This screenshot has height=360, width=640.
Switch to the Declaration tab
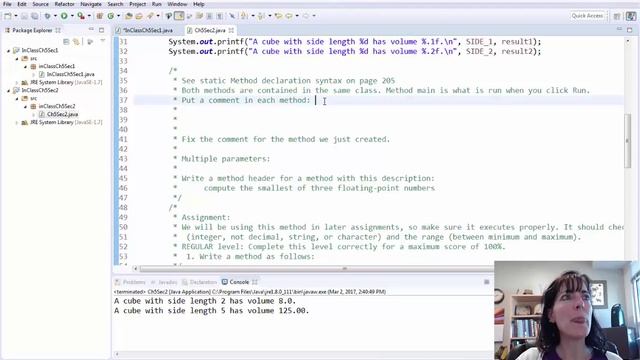(x=200, y=282)
